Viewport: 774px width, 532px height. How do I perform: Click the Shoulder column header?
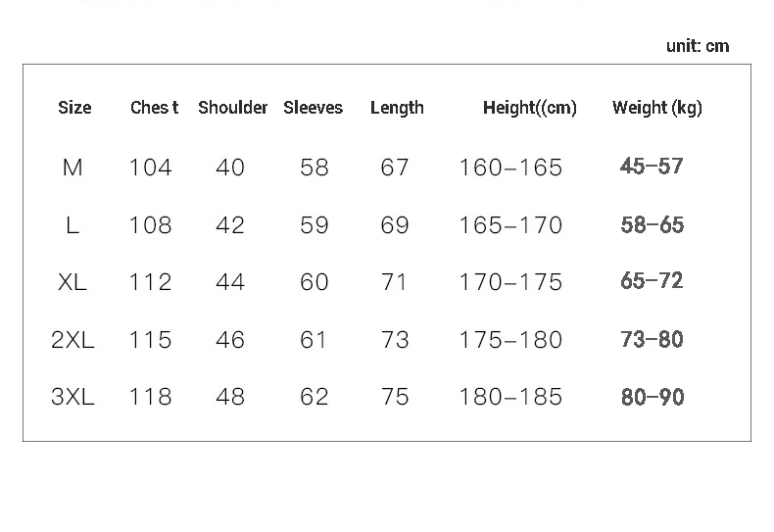232,108
